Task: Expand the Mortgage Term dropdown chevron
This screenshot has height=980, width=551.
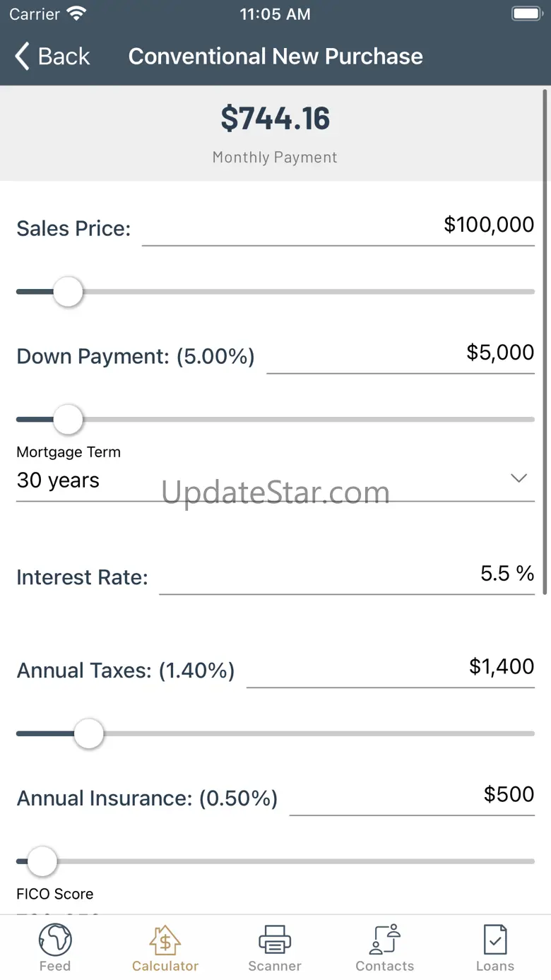Action: (519, 478)
